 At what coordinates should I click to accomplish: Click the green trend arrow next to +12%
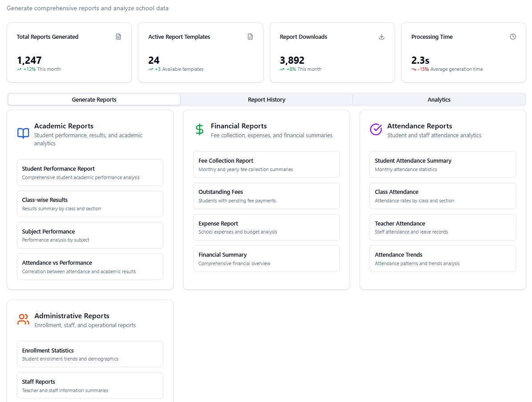point(19,69)
